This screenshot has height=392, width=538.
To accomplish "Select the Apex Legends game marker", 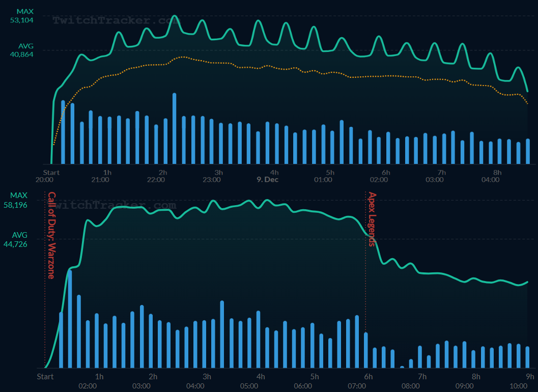I will tap(372, 219).
